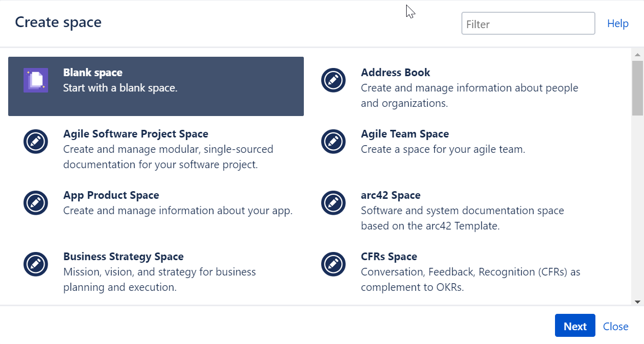Choose the CFRs Space description text
The image size is (644, 344).
point(470,280)
